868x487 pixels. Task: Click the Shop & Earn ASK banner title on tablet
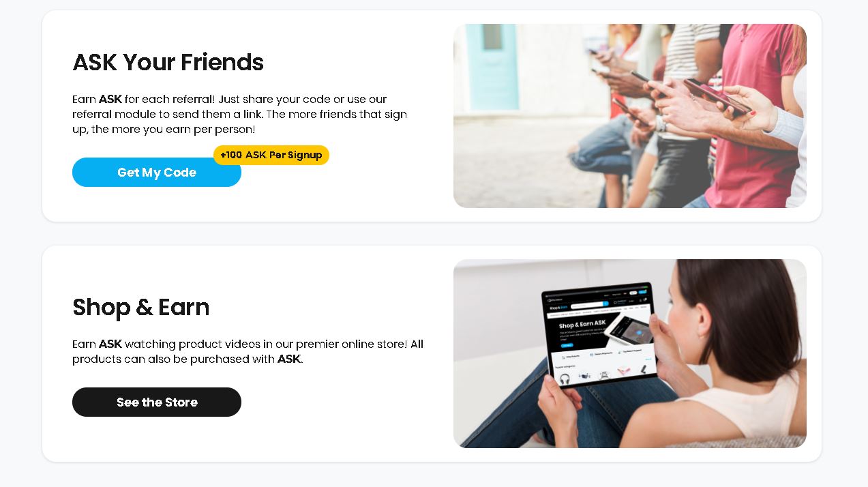(x=582, y=323)
